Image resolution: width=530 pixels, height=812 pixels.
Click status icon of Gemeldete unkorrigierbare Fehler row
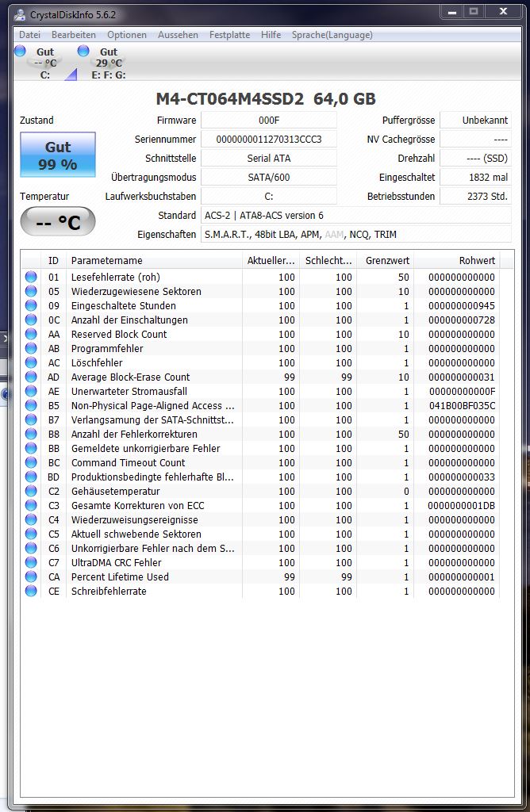point(31,449)
